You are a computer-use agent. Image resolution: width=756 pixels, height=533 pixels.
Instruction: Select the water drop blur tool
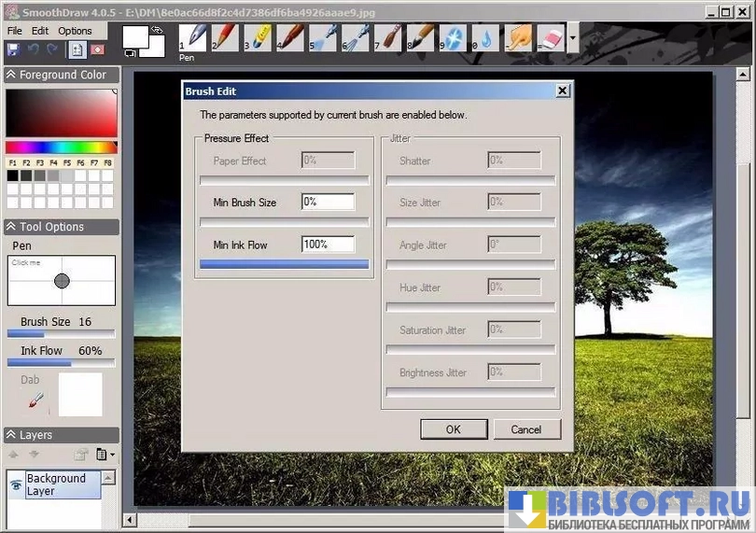point(485,37)
